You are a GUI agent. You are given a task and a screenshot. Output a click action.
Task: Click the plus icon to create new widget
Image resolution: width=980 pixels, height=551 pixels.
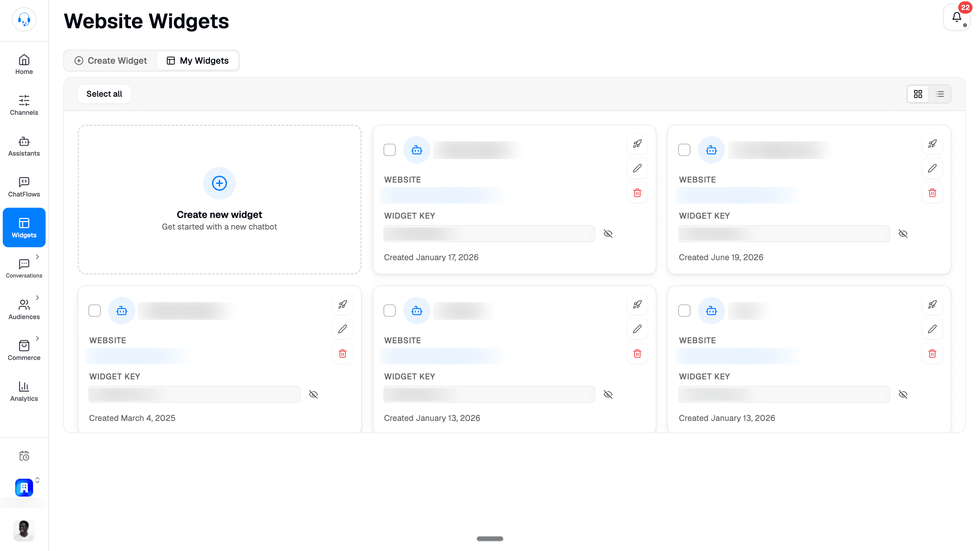coord(219,183)
